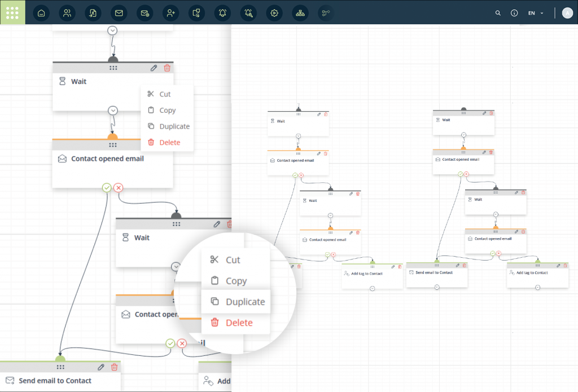
Task: Expand chevron under overview Send email to Contact
Action: (x=437, y=287)
